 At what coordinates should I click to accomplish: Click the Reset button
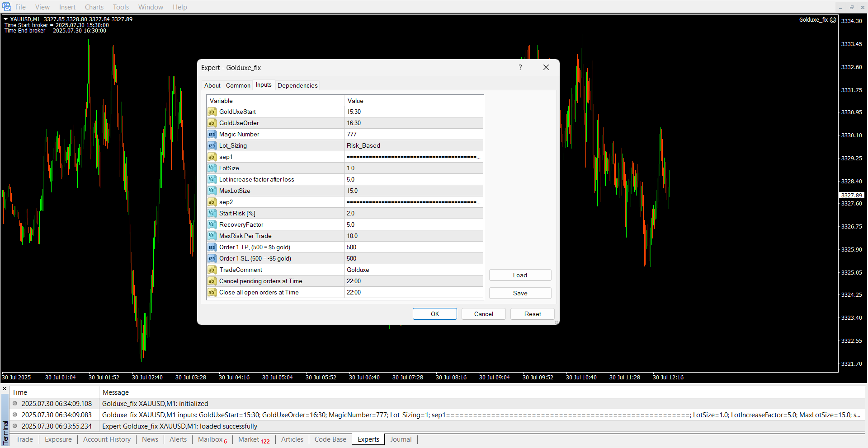(532, 314)
